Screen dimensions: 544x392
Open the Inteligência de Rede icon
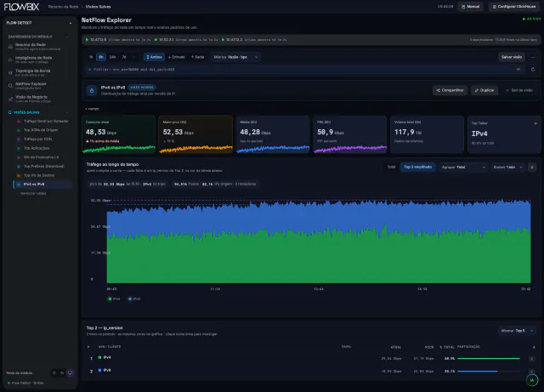pos(10,60)
